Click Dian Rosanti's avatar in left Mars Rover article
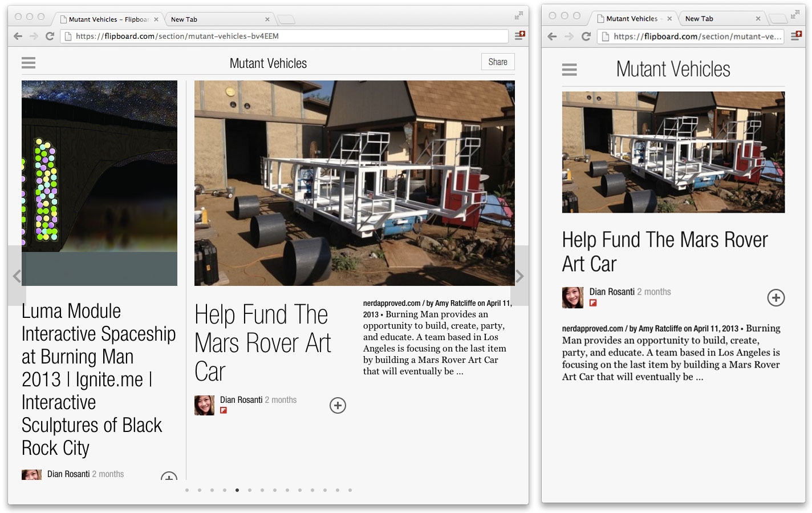 pos(204,405)
